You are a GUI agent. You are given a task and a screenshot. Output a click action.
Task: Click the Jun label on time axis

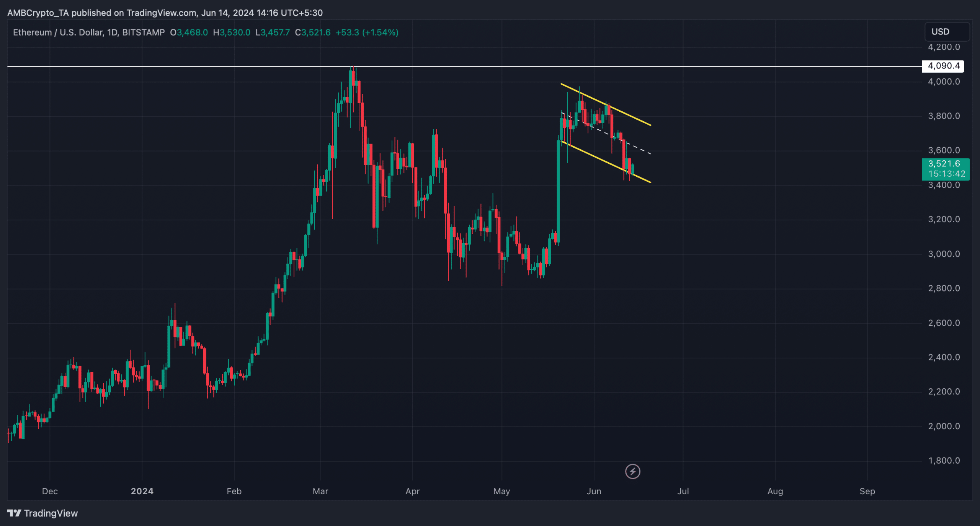coord(594,491)
